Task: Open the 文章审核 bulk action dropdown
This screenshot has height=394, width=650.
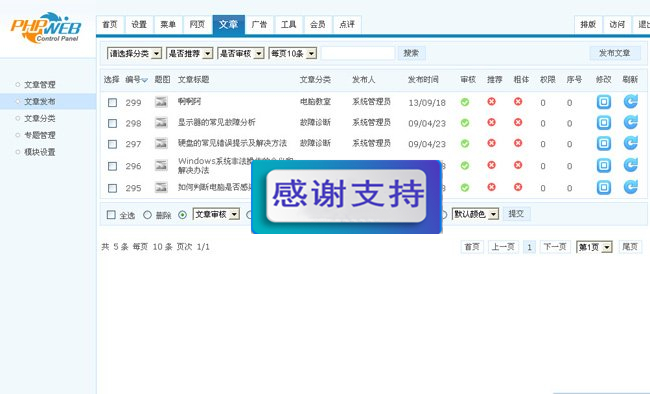Action: (216, 214)
